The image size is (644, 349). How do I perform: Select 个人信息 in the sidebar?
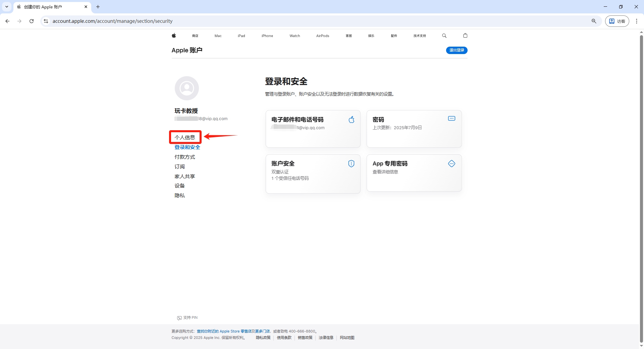click(x=185, y=138)
